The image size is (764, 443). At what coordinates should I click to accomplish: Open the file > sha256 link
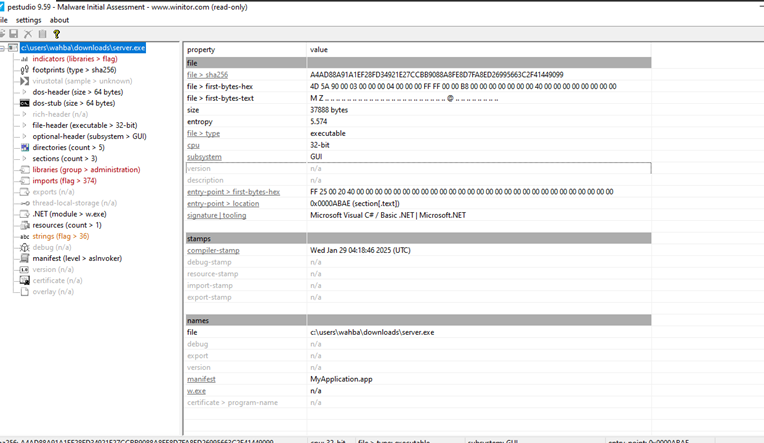click(x=207, y=75)
